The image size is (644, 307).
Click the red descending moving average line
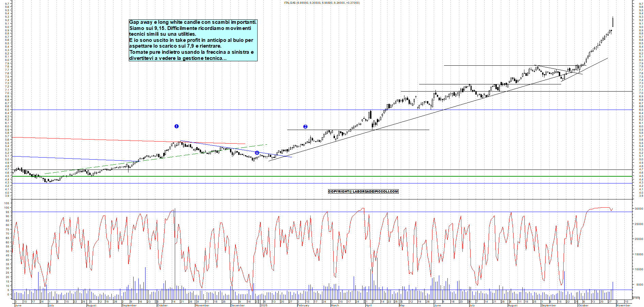click(x=102, y=139)
